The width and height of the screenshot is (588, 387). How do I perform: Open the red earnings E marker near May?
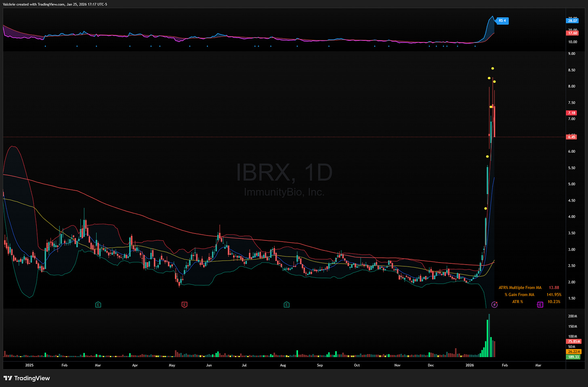tap(185, 305)
